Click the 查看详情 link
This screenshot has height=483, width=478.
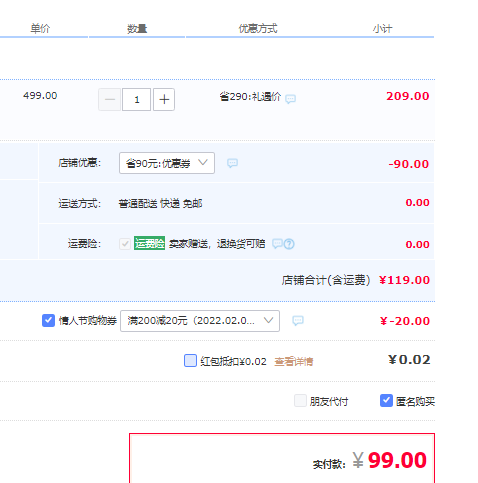293,361
